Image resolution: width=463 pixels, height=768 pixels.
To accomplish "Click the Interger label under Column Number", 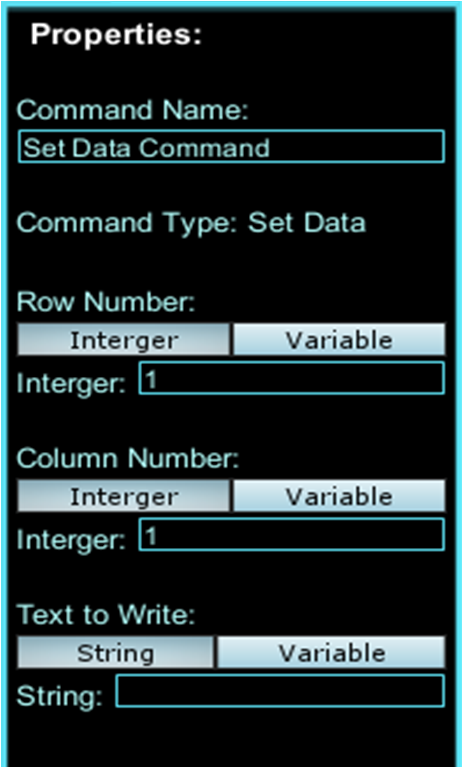I will tap(72, 540).
